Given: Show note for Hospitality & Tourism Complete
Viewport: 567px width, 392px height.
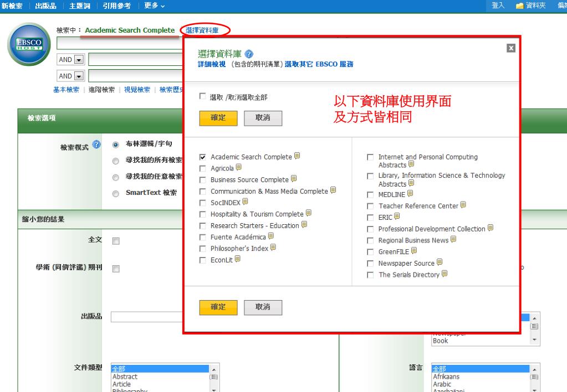Looking at the screenshot, I should [x=309, y=213].
